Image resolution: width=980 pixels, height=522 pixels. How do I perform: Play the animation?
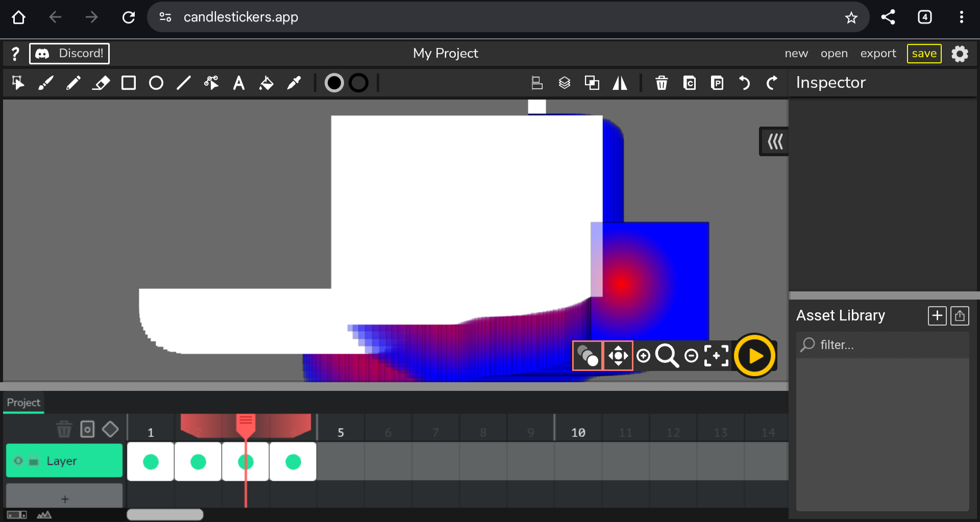(x=754, y=356)
